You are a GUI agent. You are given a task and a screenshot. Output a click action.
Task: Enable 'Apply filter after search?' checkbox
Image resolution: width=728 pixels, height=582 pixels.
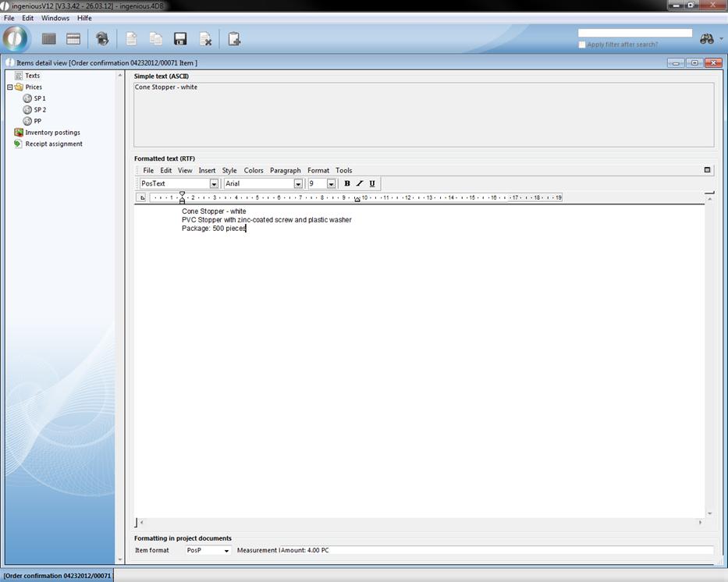[582, 44]
